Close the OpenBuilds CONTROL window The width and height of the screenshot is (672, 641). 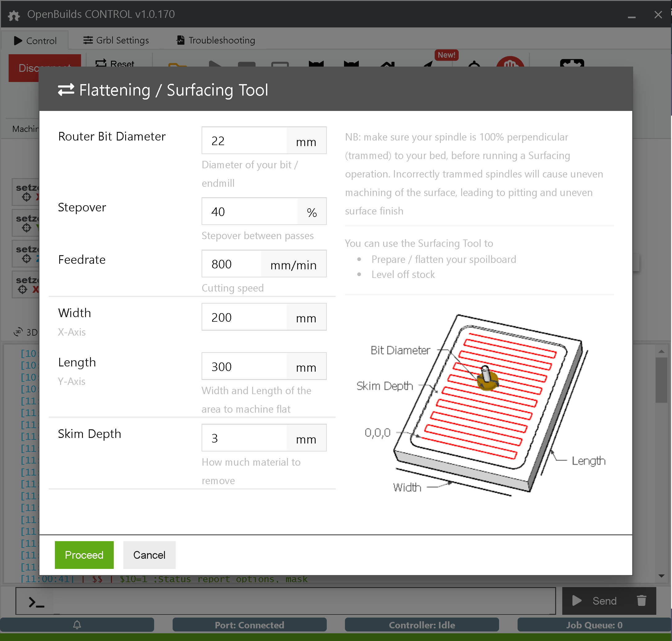(658, 15)
